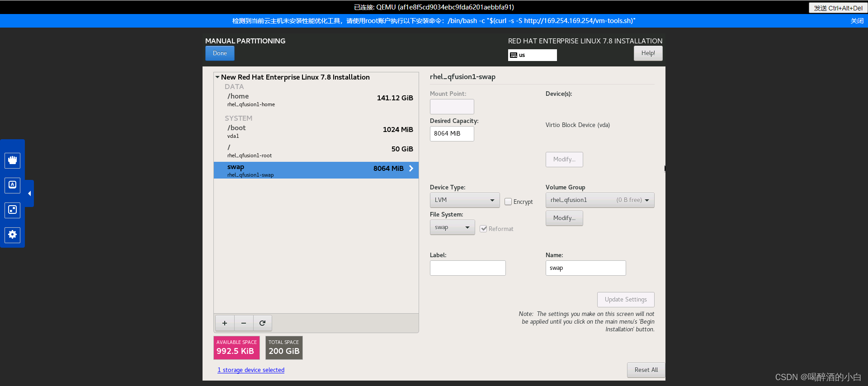The height and width of the screenshot is (386, 868).
Task: Click the fullscreen scale icon in sidebar
Action: [12, 210]
